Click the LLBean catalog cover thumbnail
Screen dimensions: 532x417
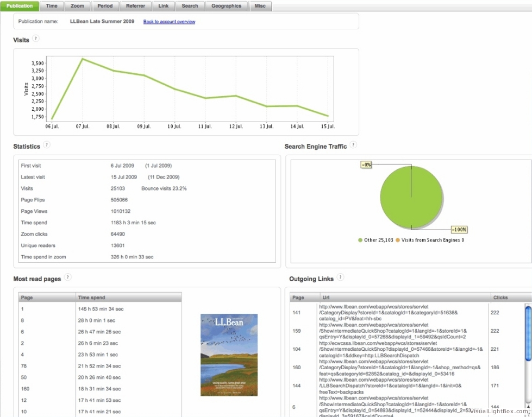pos(229,355)
